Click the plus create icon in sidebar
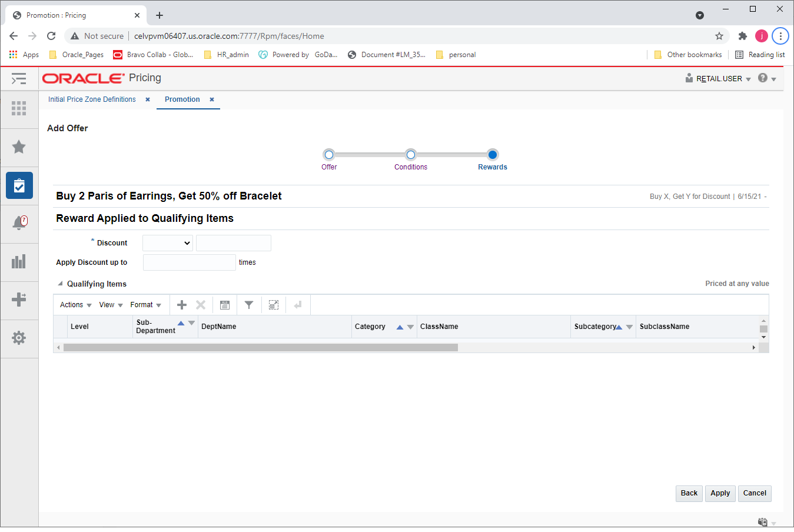The height and width of the screenshot is (532, 794). coord(19,300)
